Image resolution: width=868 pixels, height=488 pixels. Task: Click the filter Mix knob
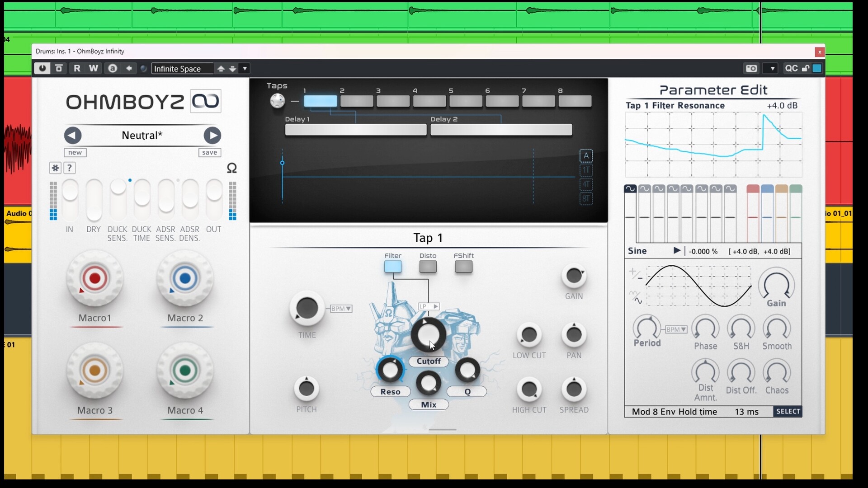tap(428, 383)
